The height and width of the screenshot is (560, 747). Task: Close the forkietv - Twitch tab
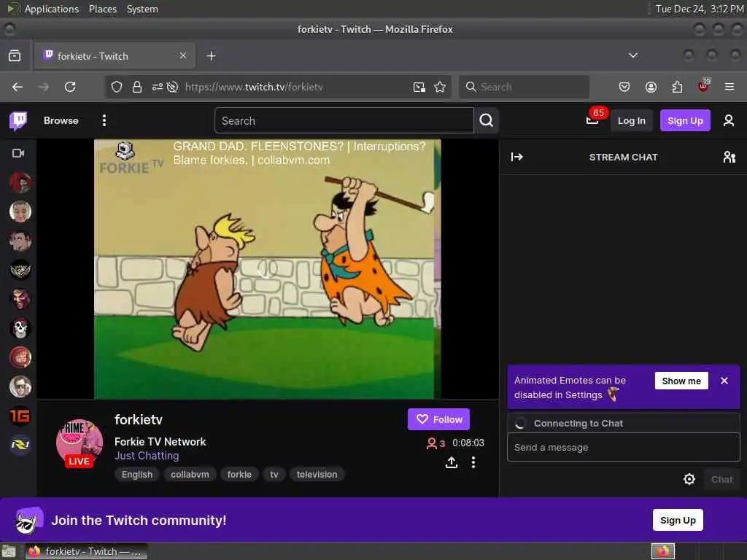(x=183, y=55)
